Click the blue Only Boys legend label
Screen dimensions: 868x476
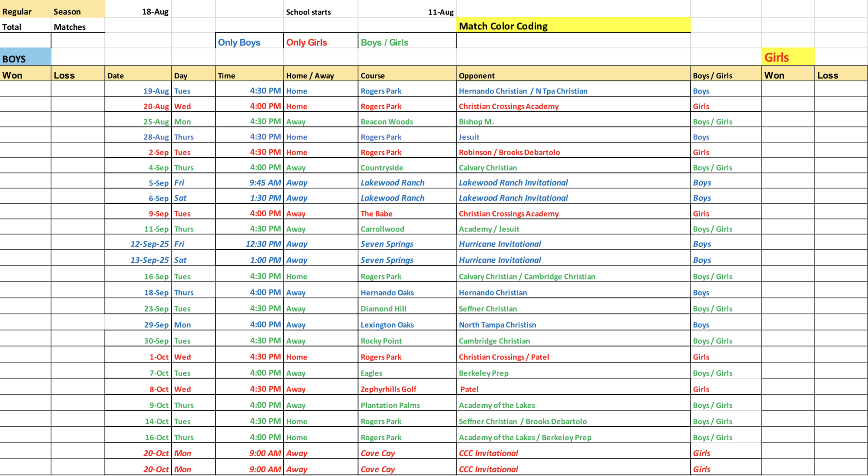(x=239, y=42)
